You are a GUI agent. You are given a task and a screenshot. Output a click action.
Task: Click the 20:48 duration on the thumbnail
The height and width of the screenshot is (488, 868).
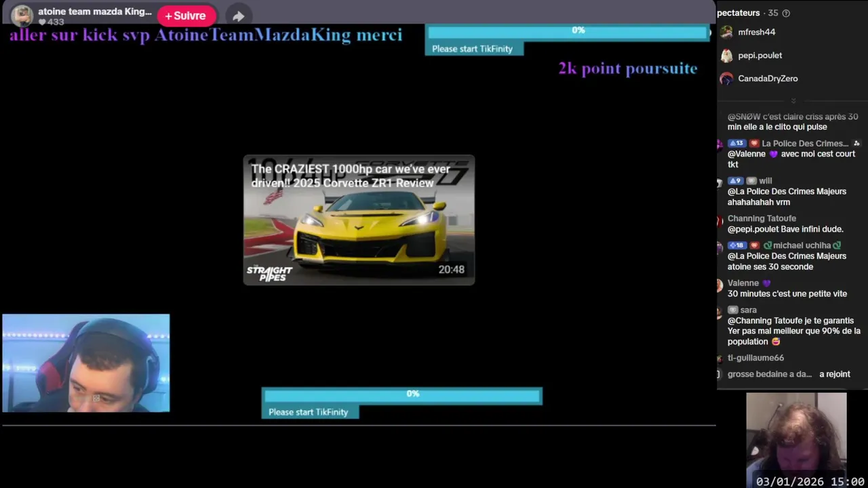[451, 270]
